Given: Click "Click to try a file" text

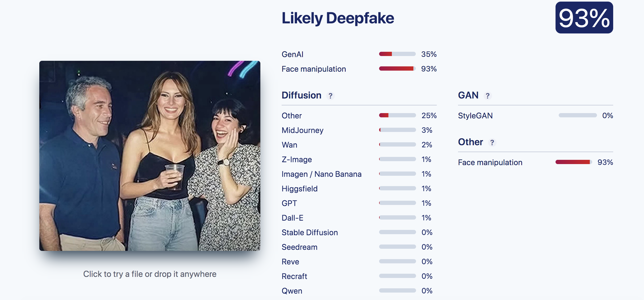Looking at the screenshot, I should [x=150, y=274].
